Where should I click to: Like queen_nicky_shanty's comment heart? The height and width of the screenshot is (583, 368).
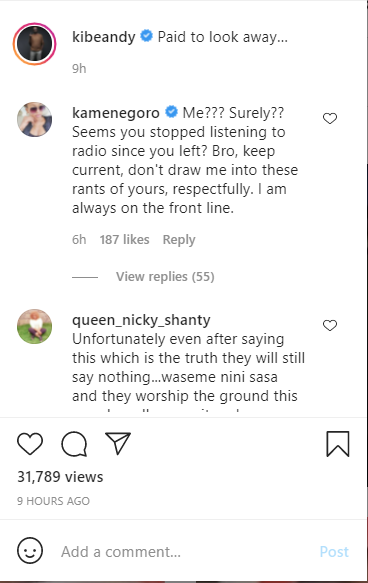click(x=330, y=325)
